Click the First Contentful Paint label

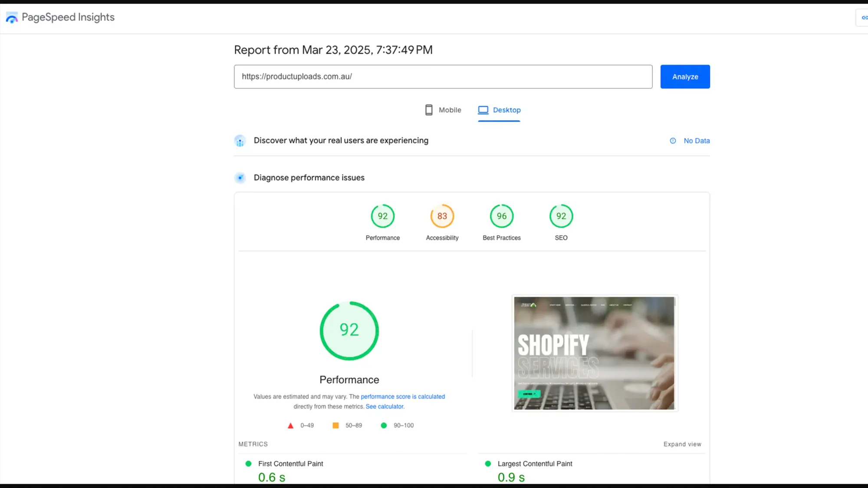click(x=290, y=464)
